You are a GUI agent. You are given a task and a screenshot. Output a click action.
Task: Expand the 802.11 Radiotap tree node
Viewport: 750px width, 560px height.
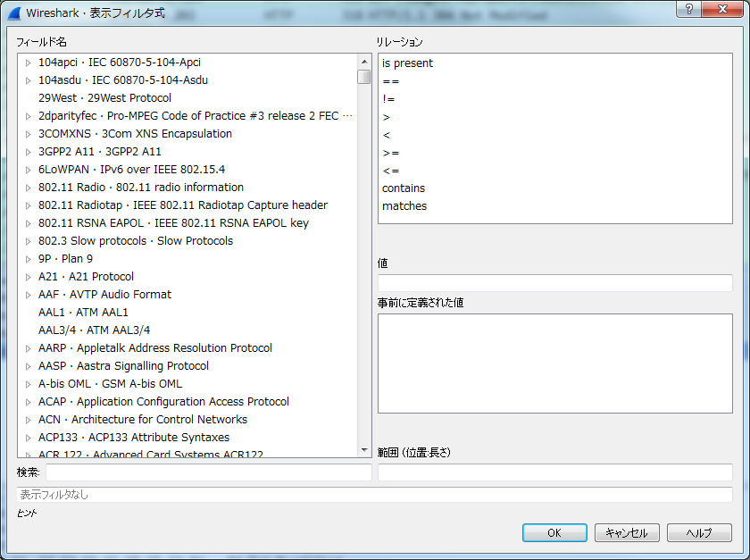click(29, 205)
